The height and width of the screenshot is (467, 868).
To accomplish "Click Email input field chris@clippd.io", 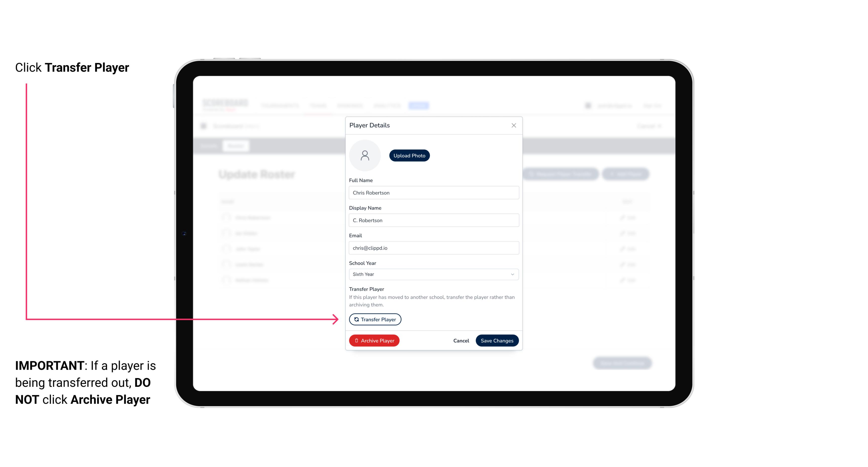I will pos(433,248).
